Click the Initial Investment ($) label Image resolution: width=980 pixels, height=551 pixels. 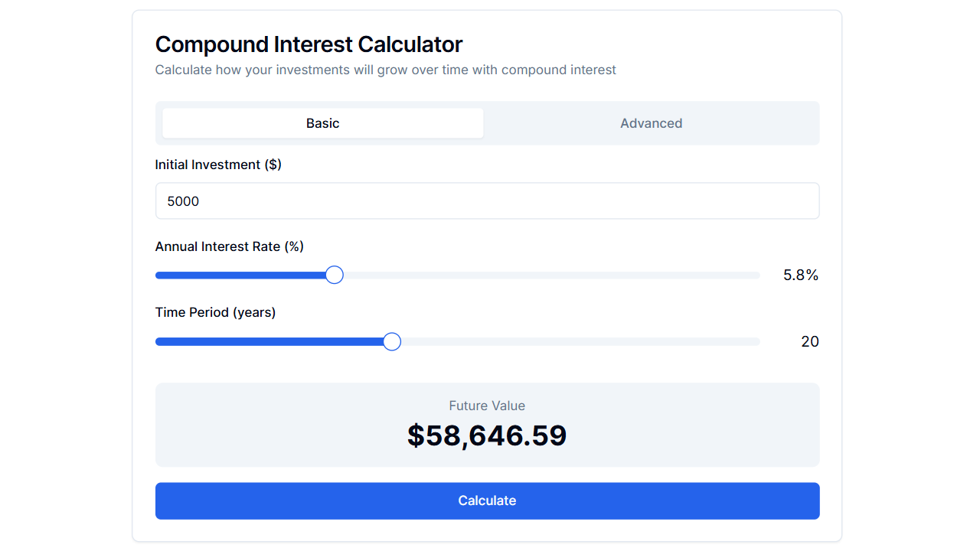pyautogui.click(x=217, y=165)
